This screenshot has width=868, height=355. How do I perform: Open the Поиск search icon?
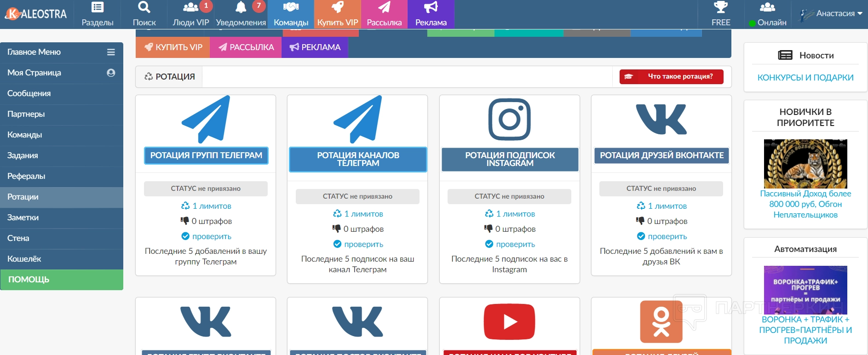144,7
